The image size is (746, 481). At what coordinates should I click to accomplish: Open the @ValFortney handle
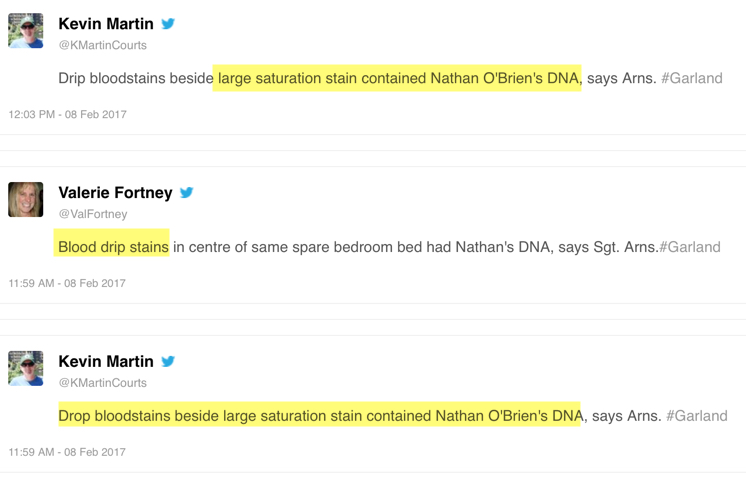(x=93, y=214)
